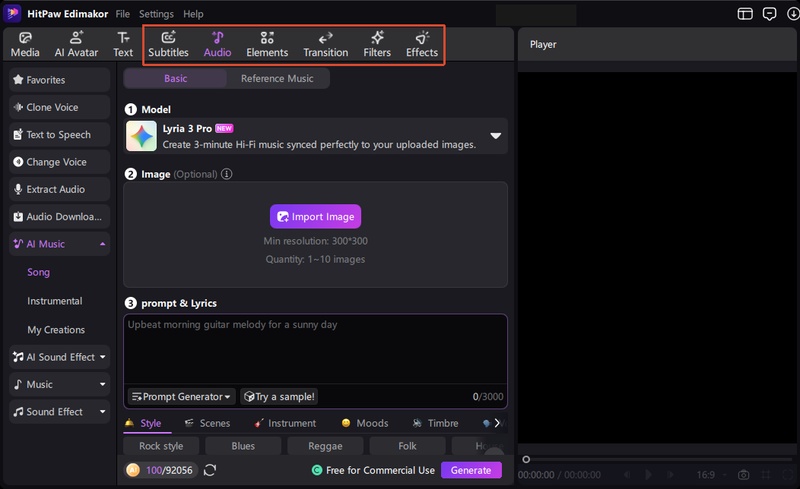Open My Creations list
800x489 pixels.
pyautogui.click(x=56, y=330)
